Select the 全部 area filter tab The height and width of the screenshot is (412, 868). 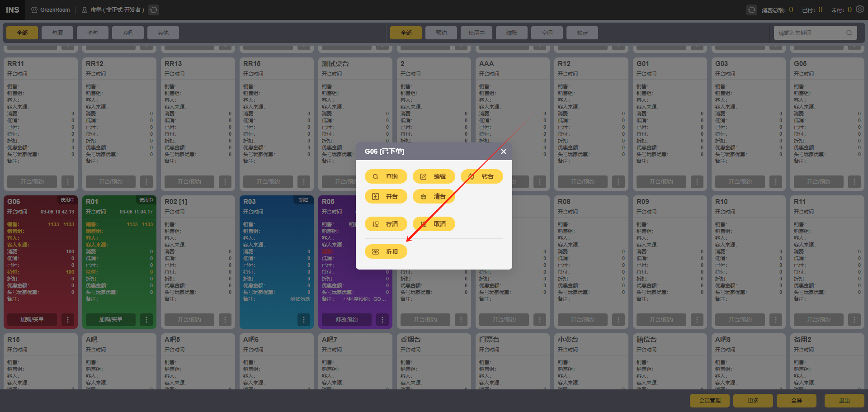coord(22,33)
